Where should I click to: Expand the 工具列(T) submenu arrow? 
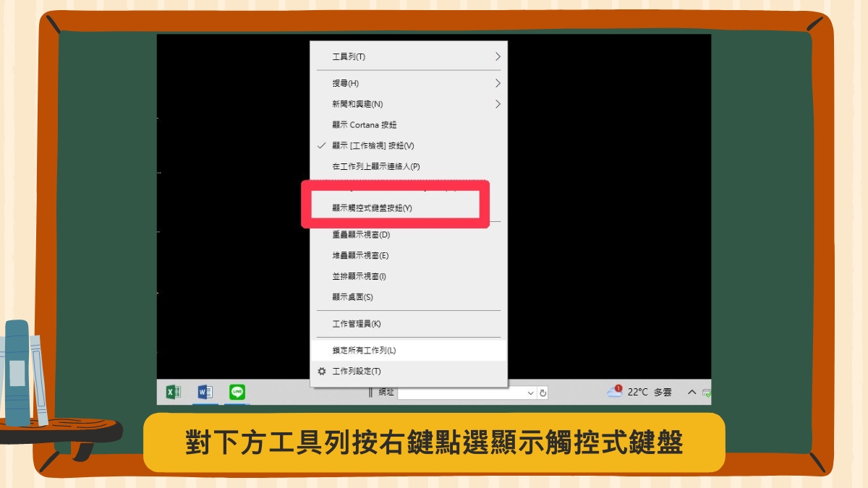click(x=498, y=56)
